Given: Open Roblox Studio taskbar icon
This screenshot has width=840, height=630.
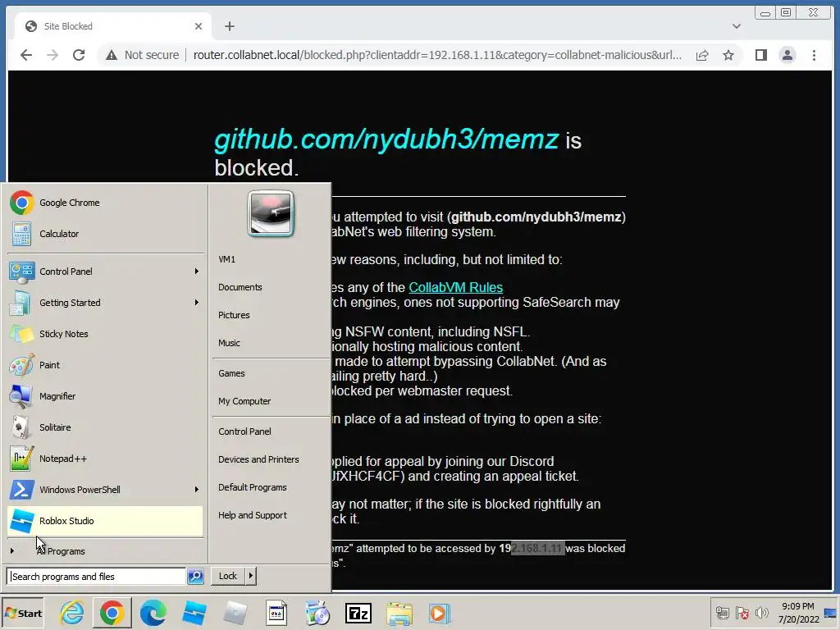Looking at the screenshot, I should click(194, 613).
